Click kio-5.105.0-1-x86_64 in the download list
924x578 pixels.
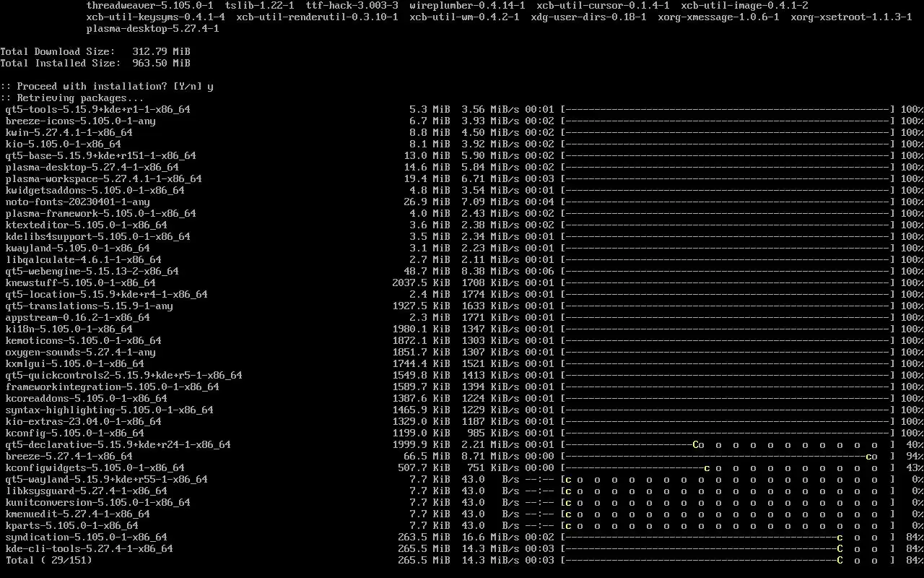tap(64, 144)
